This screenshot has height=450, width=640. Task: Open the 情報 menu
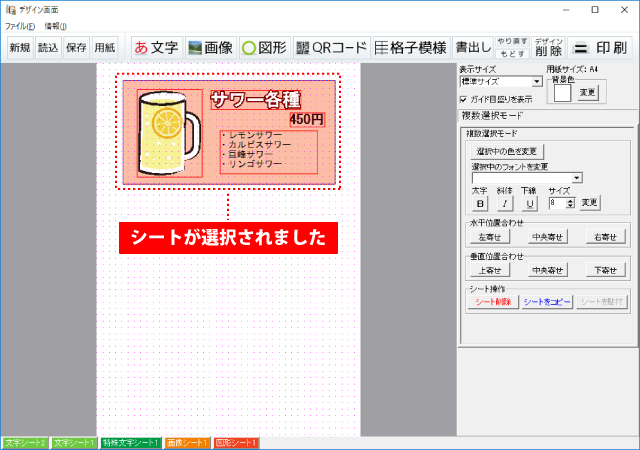(55, 26)
